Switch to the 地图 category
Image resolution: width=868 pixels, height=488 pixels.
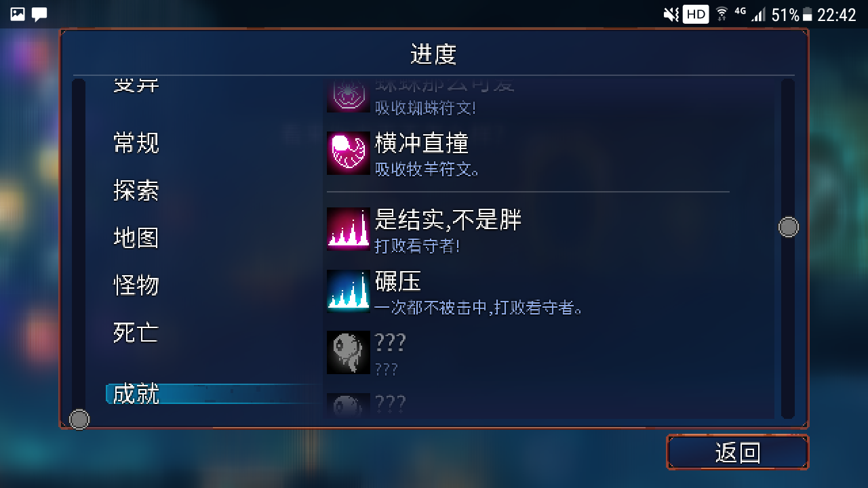click(x=136, y=238)
